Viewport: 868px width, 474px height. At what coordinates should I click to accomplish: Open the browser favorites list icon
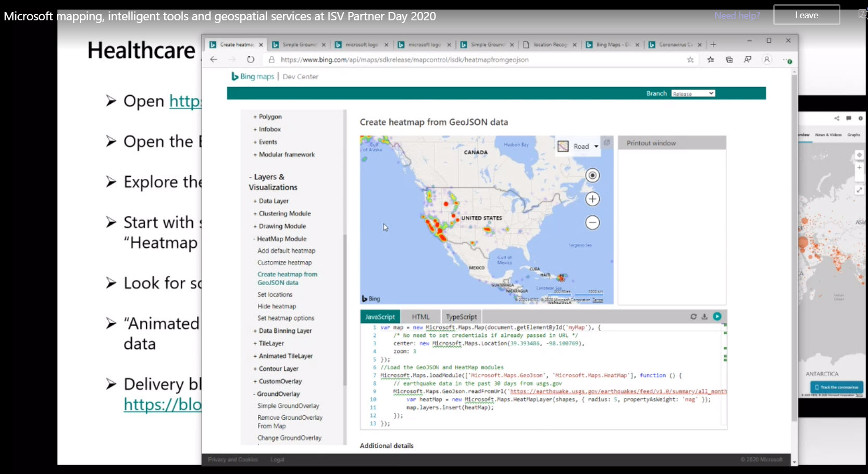(x=711, y=59)
